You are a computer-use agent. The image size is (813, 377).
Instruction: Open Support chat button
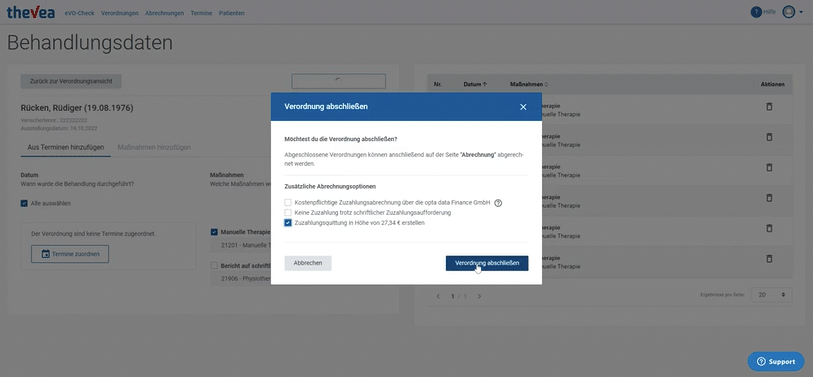(776, 361)
